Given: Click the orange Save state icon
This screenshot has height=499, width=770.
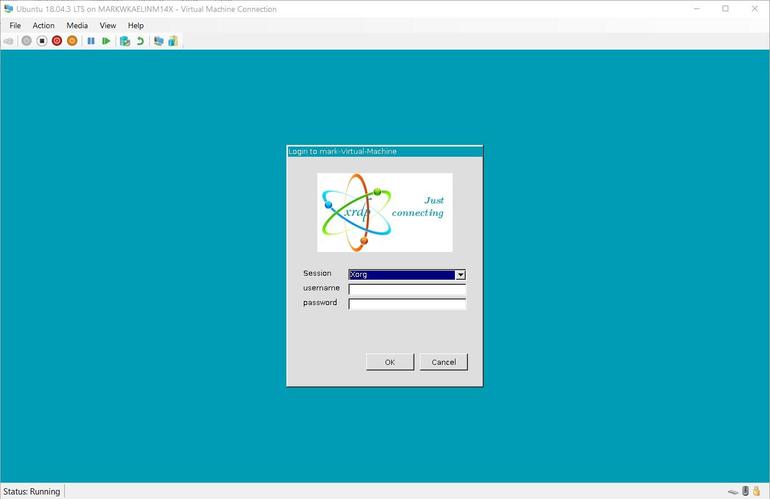Looking at the screenshot, I should (x=72, y=41).
